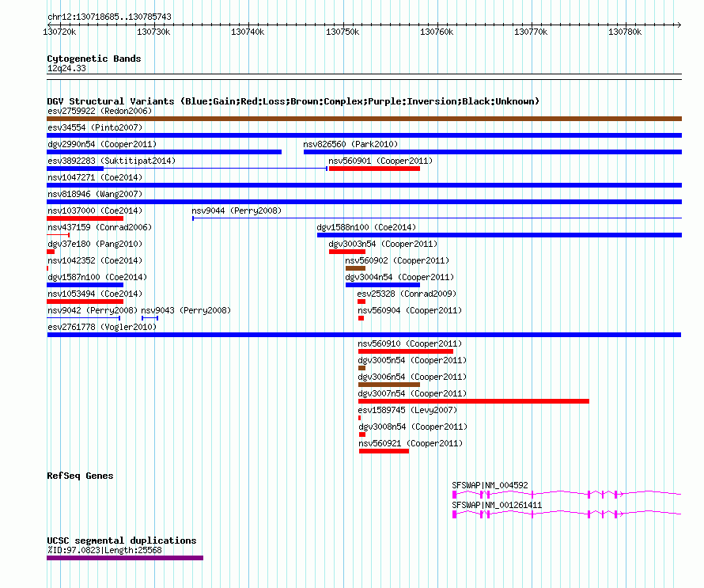Click the dgv1587n100 (Coe2014) label
Screen dimensions: 704x588
97,277
